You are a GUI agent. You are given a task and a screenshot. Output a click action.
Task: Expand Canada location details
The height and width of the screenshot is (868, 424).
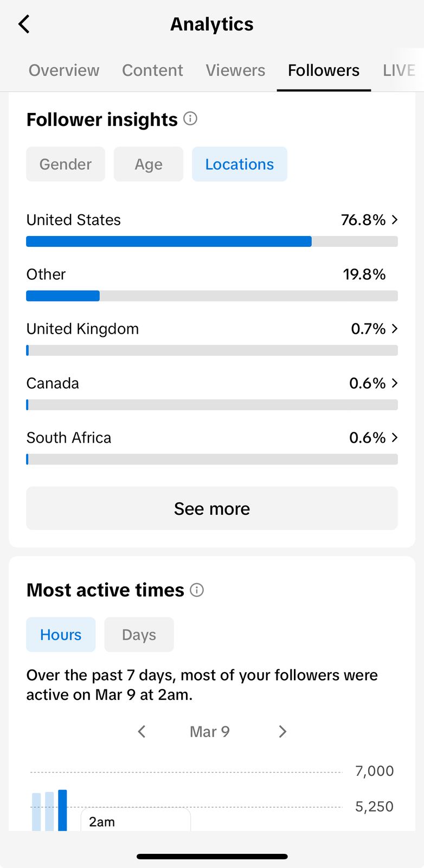tap(394, 383)
